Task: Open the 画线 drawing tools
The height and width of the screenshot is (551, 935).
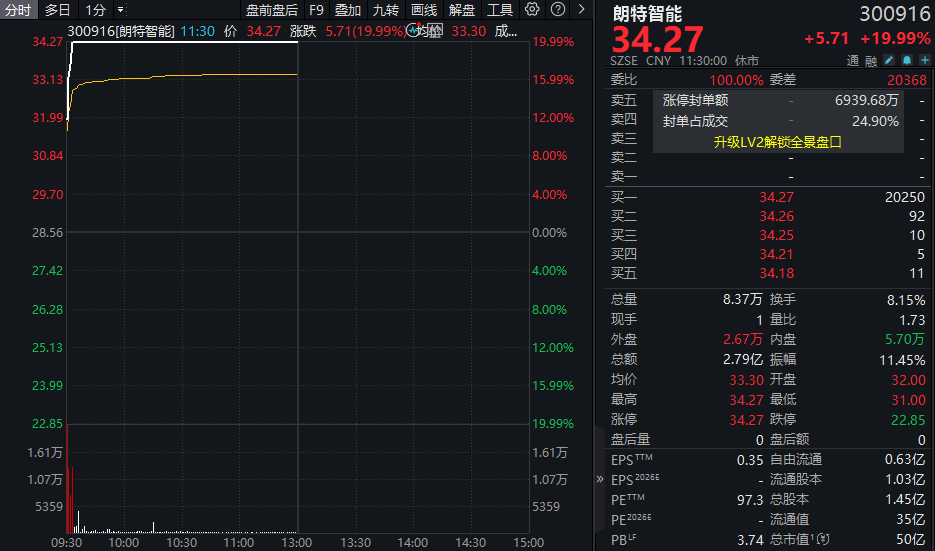Action: (x=424, y=10)
